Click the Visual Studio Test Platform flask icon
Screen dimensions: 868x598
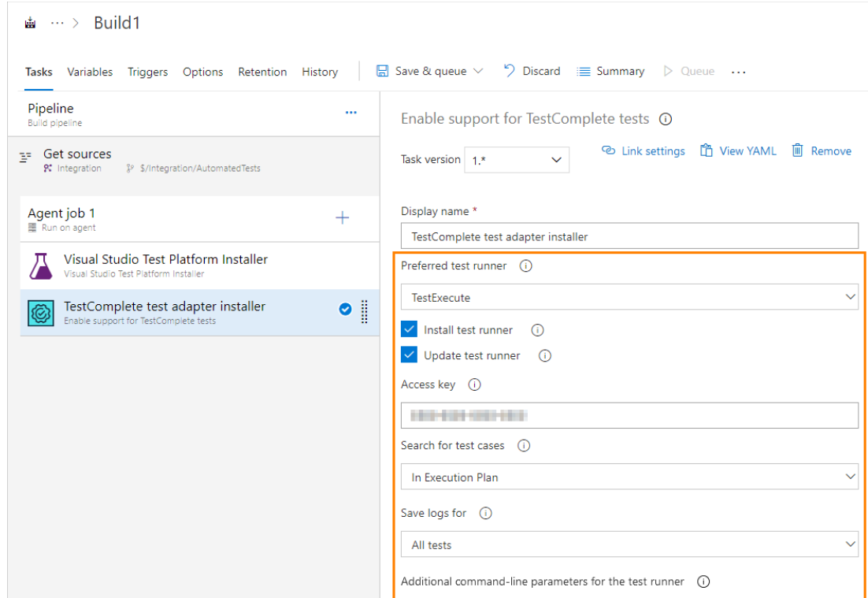coord(39,266)
